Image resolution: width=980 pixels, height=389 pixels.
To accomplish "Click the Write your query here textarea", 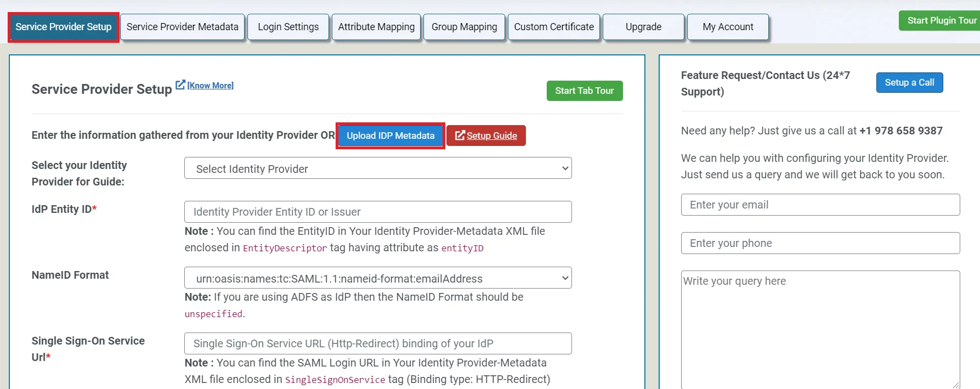I will click(820, 329).
